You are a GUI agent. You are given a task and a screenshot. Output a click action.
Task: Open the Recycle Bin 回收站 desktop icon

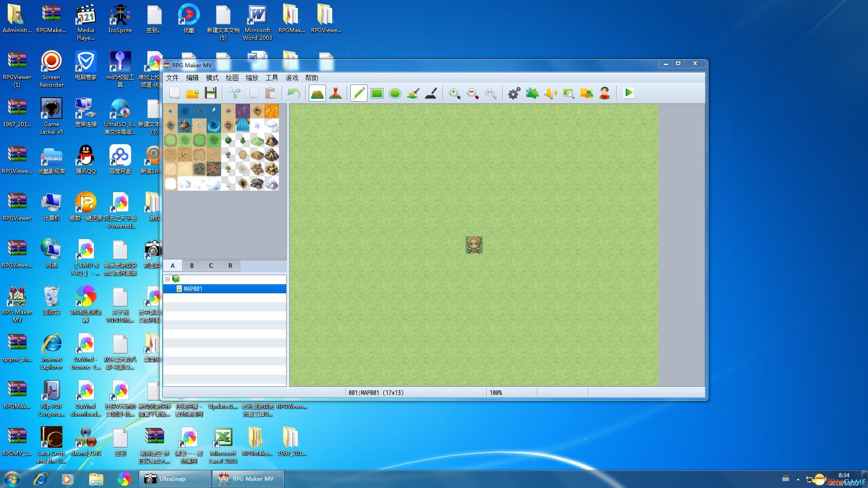point(52,300)
